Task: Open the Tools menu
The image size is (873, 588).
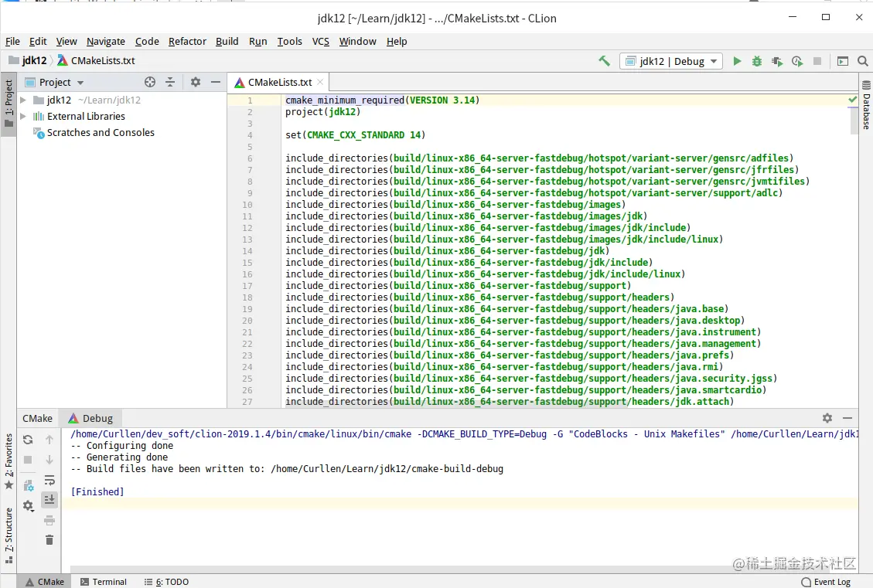Action: click(x=289, y=41)
